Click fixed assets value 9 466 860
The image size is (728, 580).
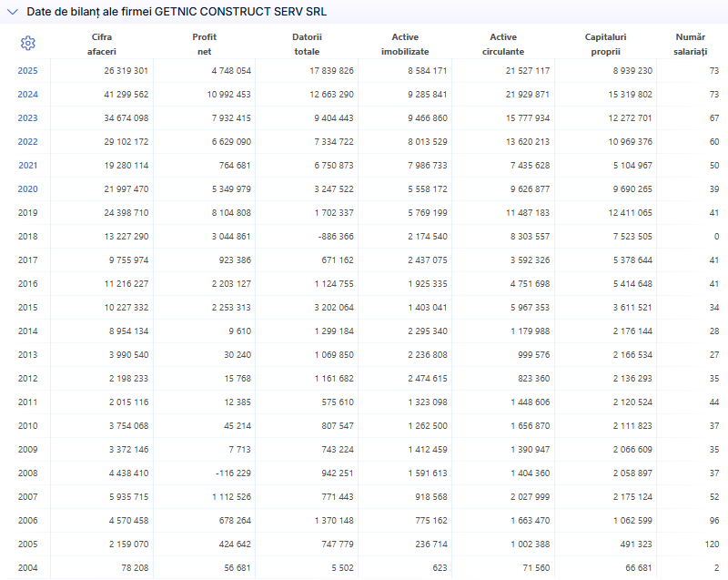[428, 118]
